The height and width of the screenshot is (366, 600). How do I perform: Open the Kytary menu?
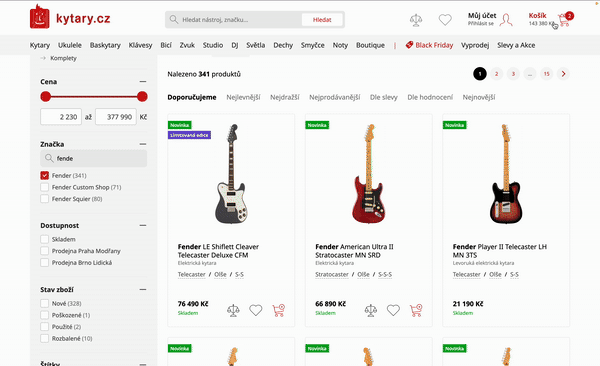(40, 45)
